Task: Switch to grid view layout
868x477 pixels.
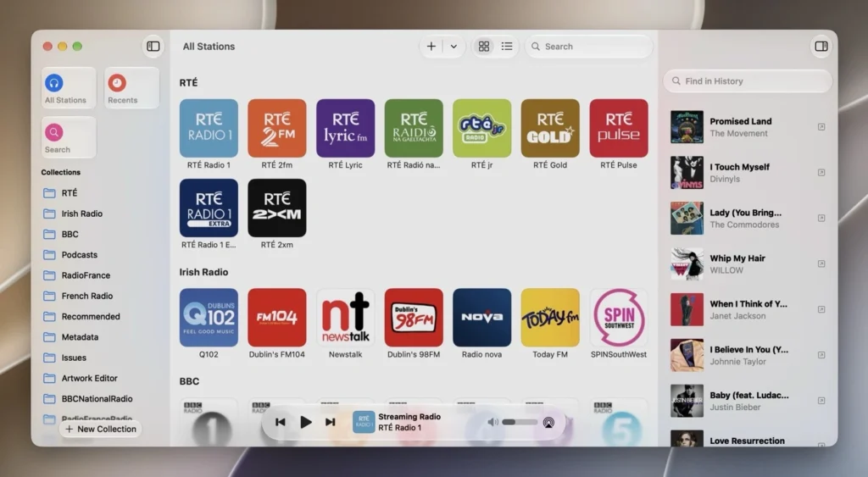Action: coord(484,47)
